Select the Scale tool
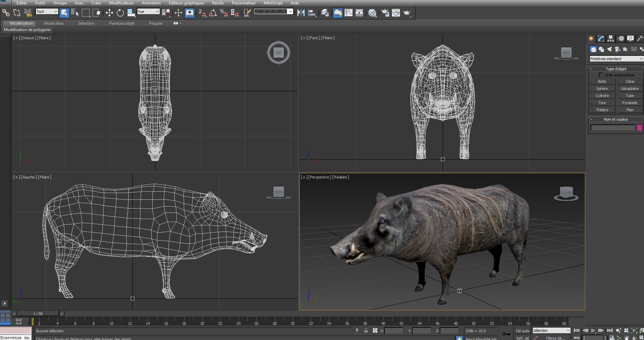Image resolution: width=644 pixels, height=340 pixels. tap(131, 13)
